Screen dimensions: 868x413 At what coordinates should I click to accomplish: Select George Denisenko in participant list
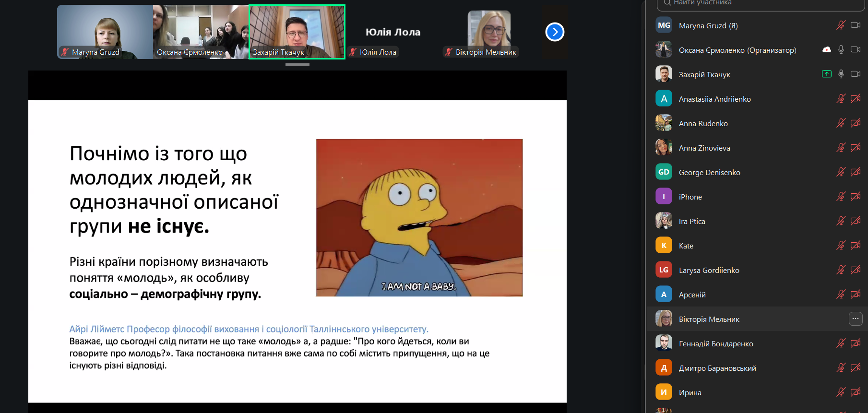709,172
